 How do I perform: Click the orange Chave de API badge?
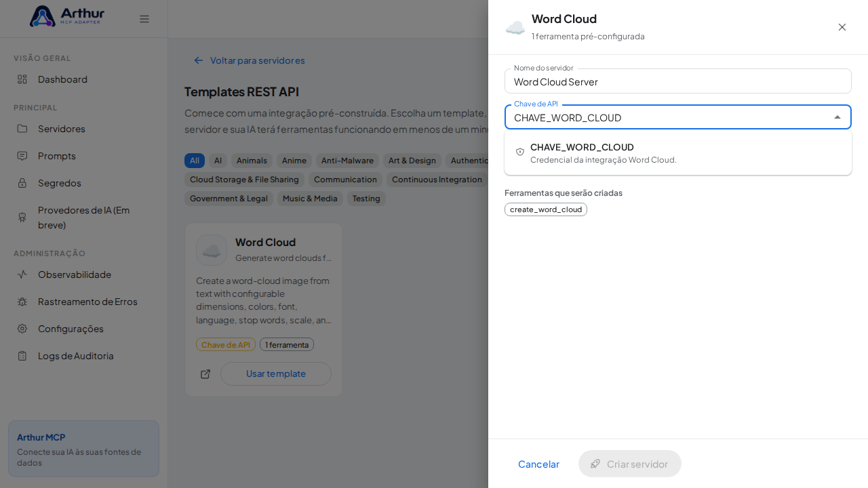[x=226, y=344]
